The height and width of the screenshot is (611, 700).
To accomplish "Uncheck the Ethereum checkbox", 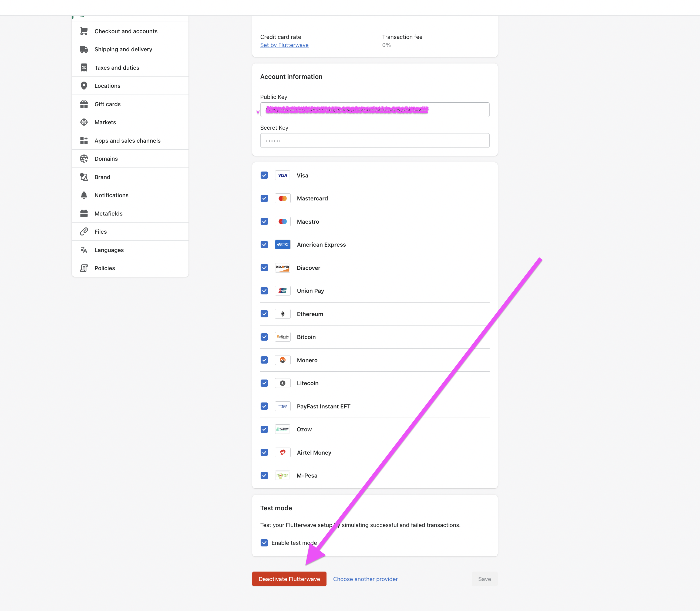I will point(264,314).
